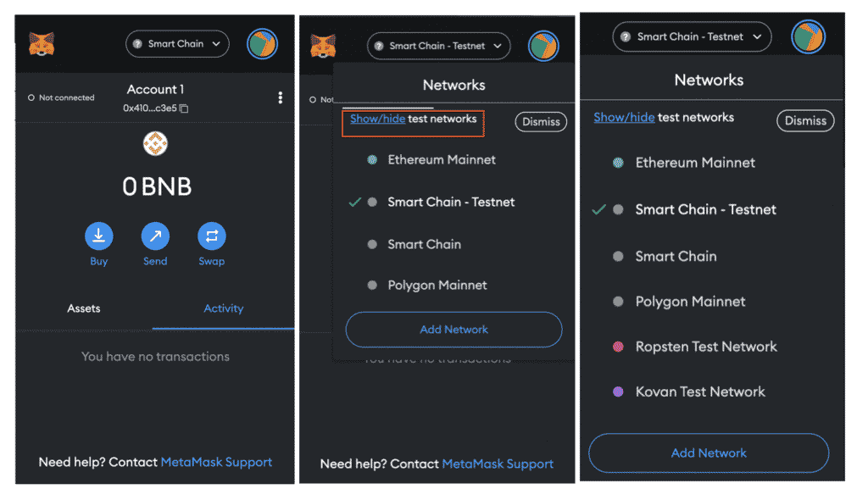The image size is (868, 500).
Task: Select Ropsten Test Network option
Action: pyautogui.click(x=706, y=347)
